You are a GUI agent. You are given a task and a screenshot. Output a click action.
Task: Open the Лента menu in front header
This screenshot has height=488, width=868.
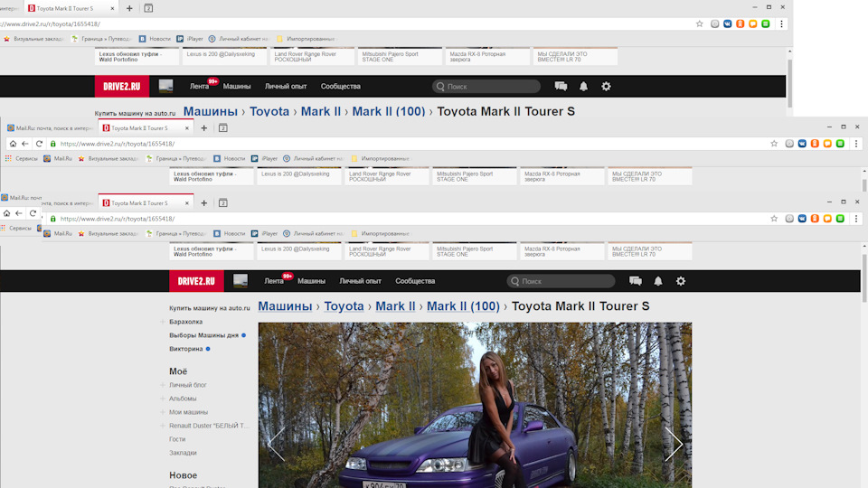(x=274, y=281)
